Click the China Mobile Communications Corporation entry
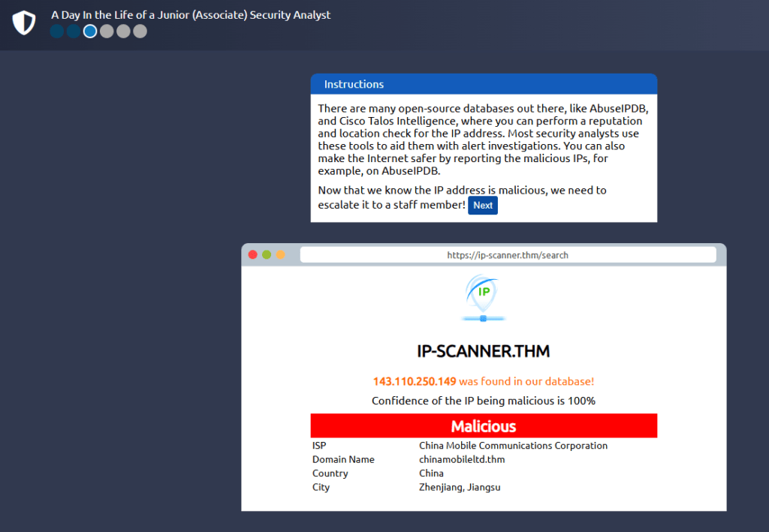 coord(513,446)
